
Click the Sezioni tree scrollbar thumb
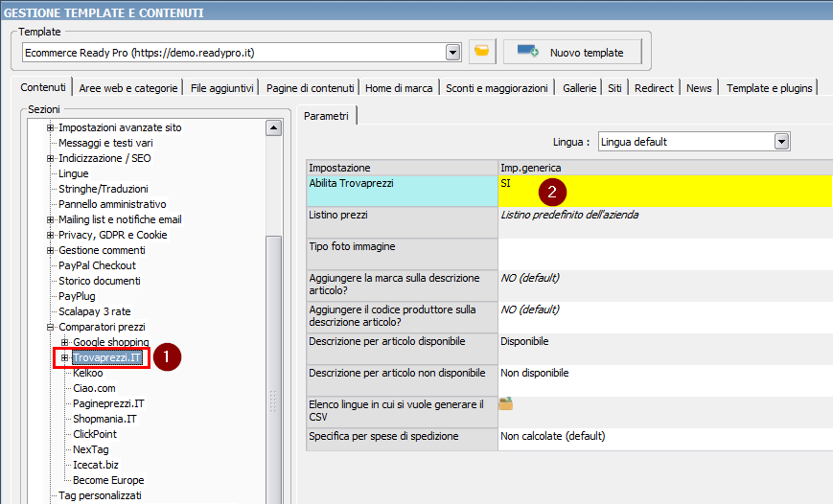point(273,372)
